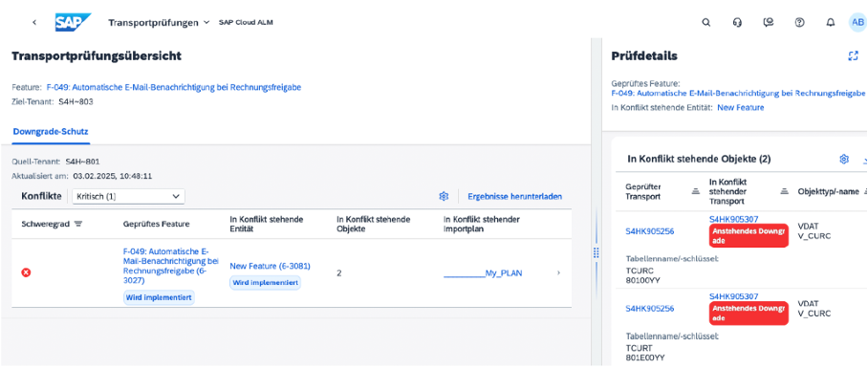
Task: Open the F-049 feature link under the overview title
Action: pos(174,87)
